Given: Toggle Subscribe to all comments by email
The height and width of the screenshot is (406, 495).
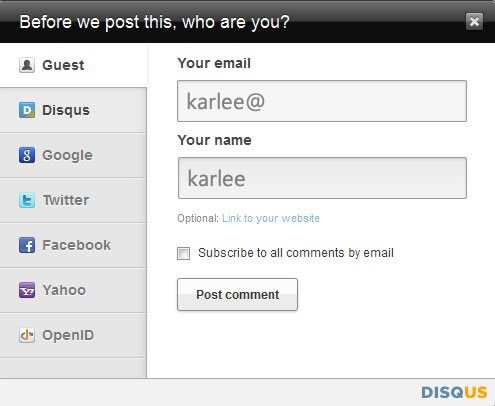Looking at the screenshot, I should 183,253.
